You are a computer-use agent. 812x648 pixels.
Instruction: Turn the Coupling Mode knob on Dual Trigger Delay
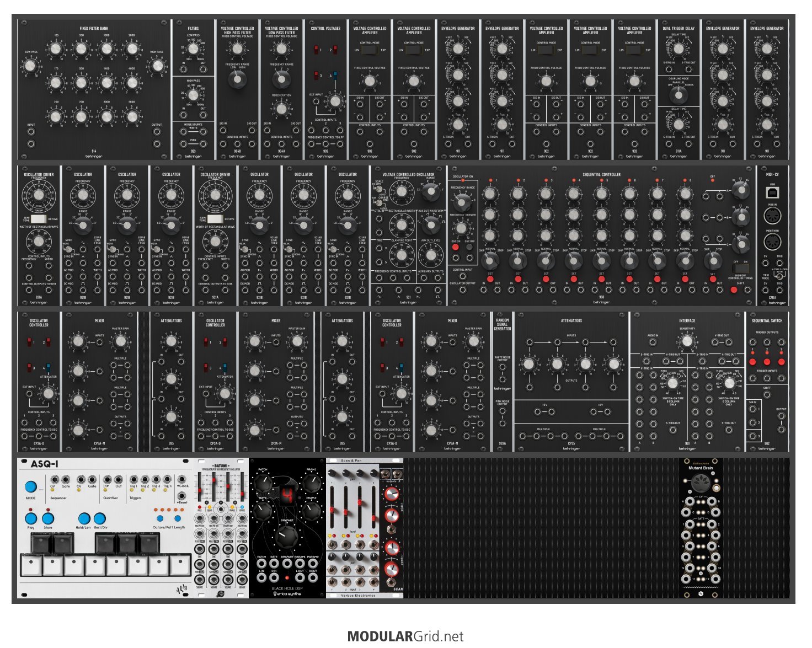(x=679, y=95)
